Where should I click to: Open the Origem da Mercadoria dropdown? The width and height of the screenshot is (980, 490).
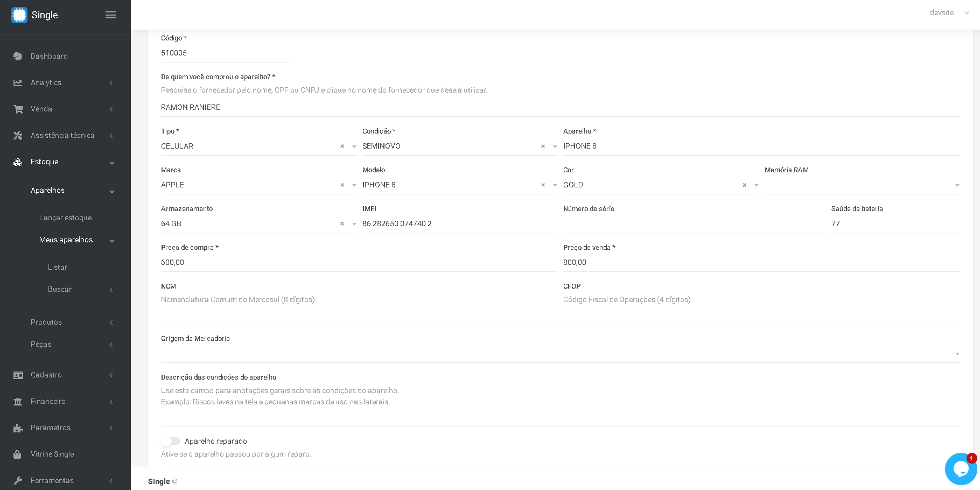[x=560, y=354]
